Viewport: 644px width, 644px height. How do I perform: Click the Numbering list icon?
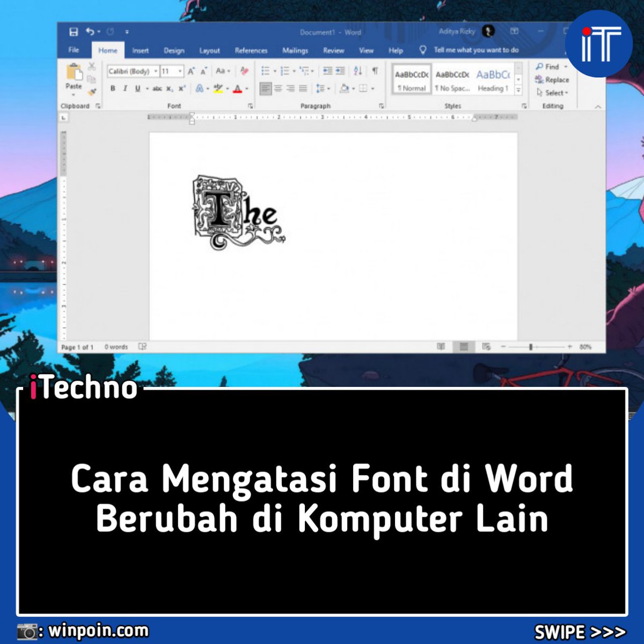pyautogui.click(x=285, y=71)
